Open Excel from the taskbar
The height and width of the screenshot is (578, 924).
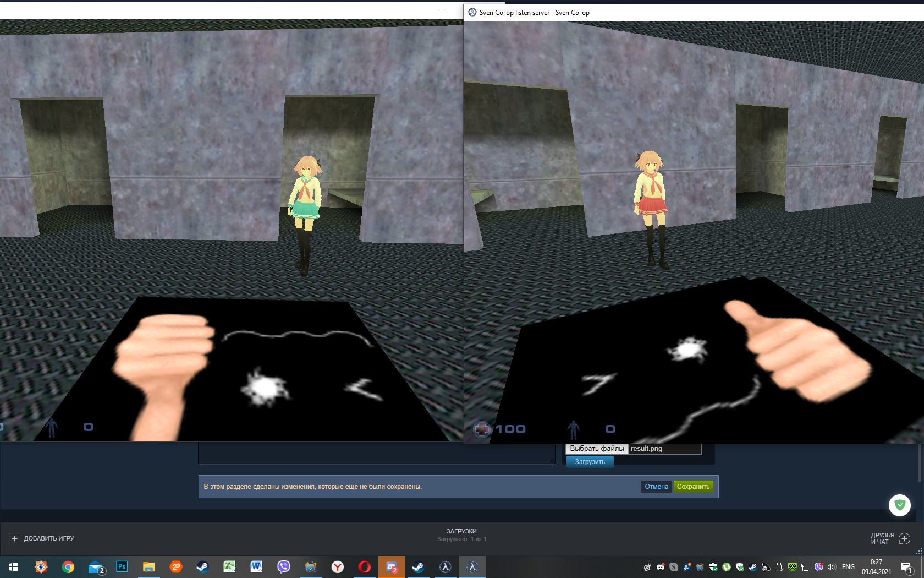(229, 566)
